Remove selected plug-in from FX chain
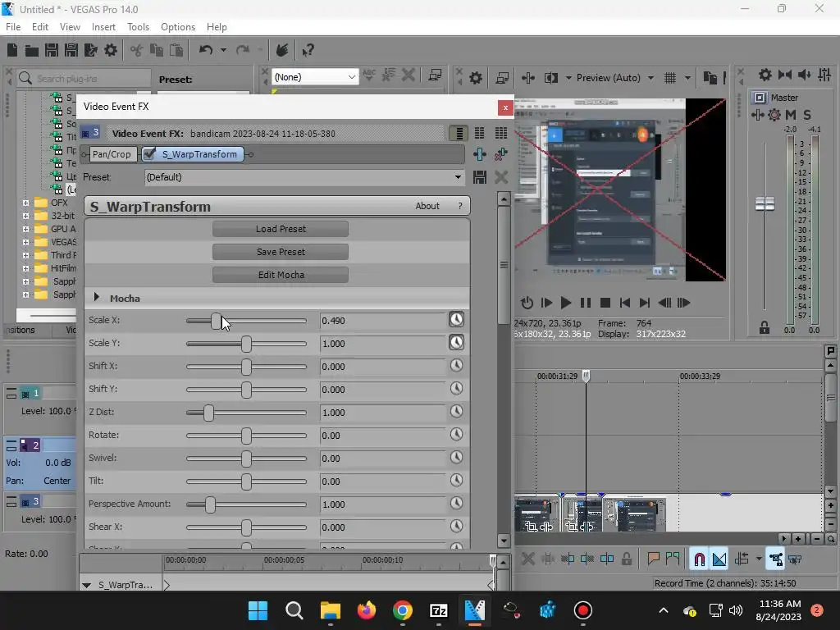Image resolution: width=840 pixels, height=630 pixels. click(501, 155)
